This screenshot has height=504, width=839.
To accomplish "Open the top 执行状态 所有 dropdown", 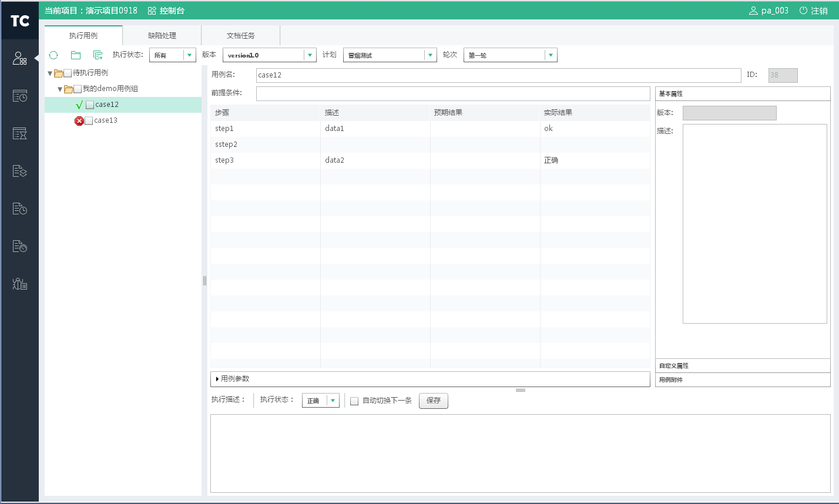I will click(189, 55).
